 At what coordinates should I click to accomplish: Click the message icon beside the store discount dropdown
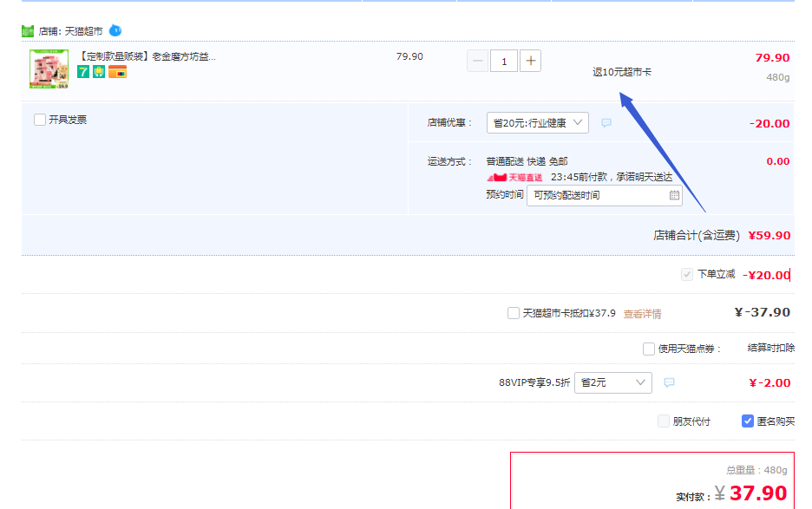pyautogui.click(x=606, y=123)
